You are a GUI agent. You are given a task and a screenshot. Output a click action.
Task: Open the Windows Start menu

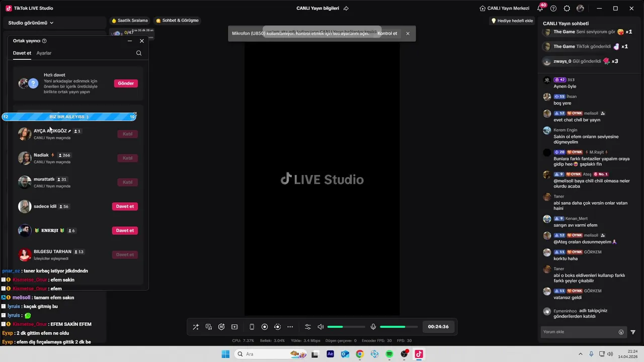(225, 354)
